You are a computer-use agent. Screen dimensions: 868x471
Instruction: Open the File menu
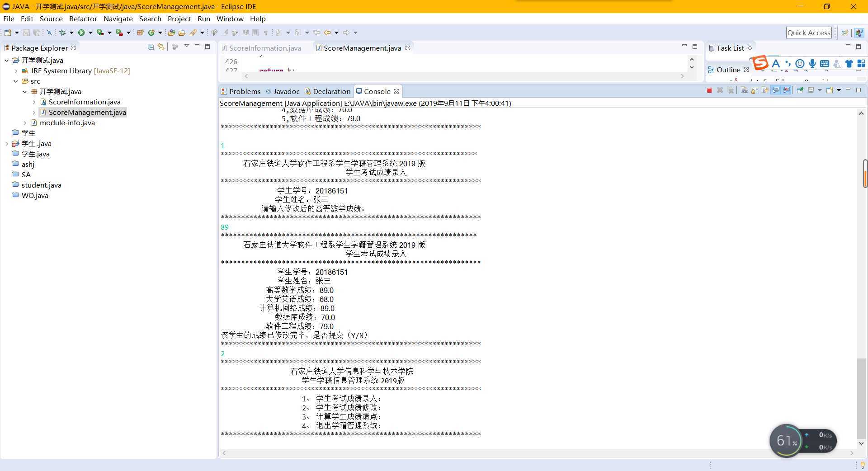pos(9,19)
